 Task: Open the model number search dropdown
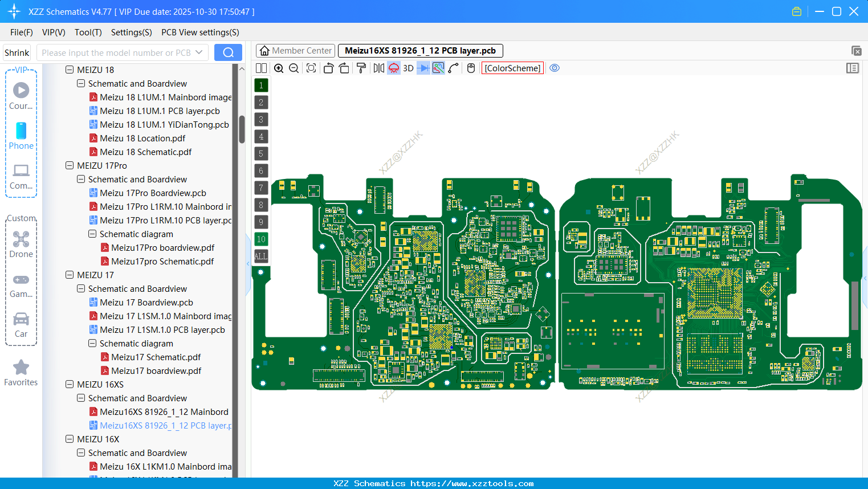[x=200, y=52]
